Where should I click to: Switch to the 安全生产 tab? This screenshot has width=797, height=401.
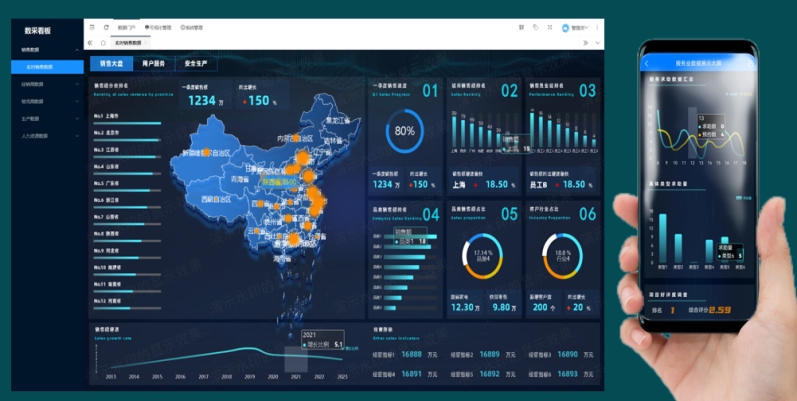click(x=196, y=63)
